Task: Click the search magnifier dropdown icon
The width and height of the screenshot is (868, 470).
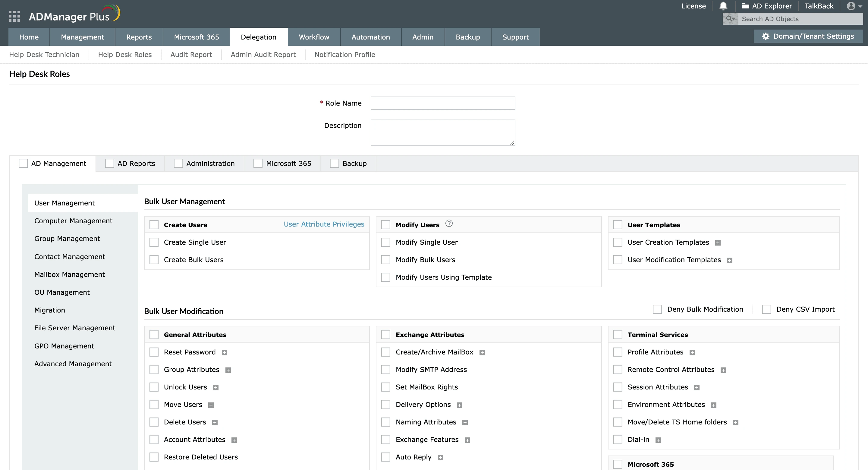Action: [x=730, y=19]
